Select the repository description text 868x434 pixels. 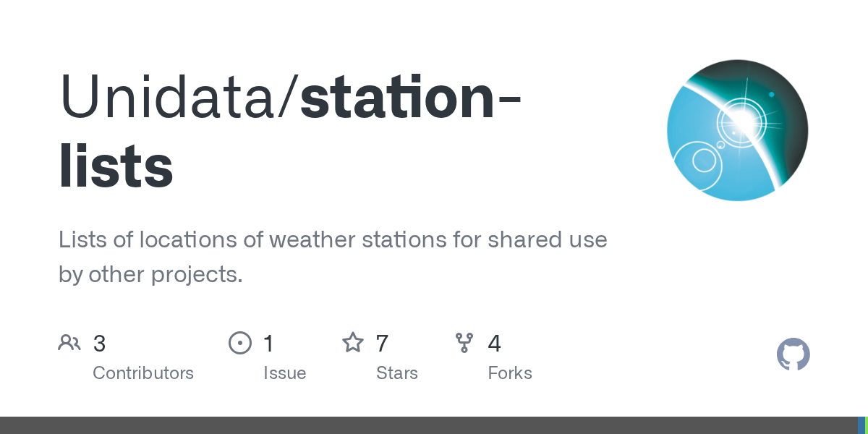pyautogui.click(x=332, y=257)
